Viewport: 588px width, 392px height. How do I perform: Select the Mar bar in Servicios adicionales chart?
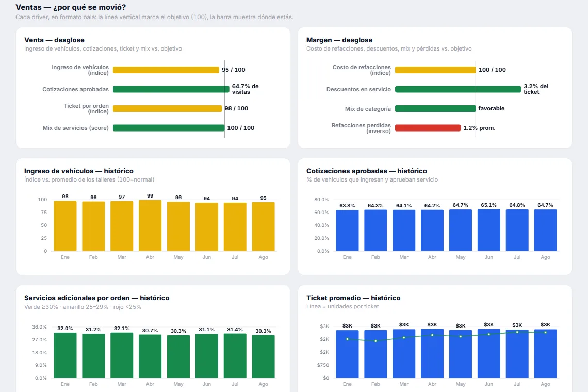122,355
